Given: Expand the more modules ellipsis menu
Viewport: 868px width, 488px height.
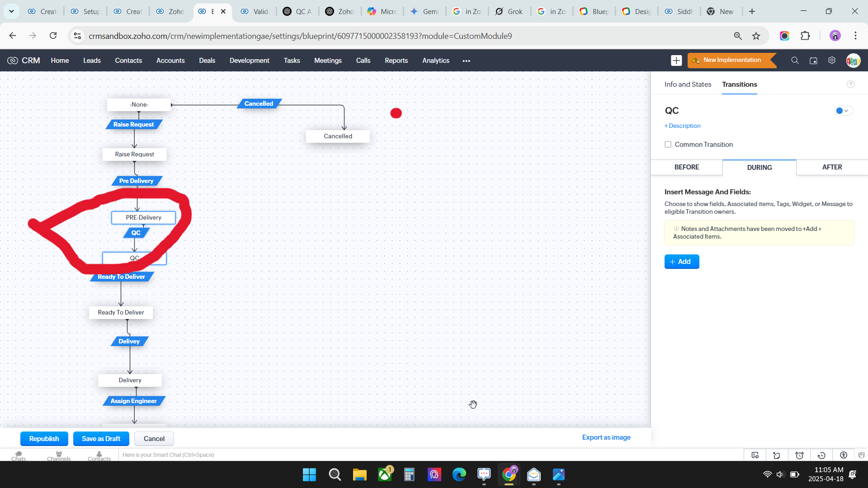Looking at the screenshot, I should (x=466, y=61).
